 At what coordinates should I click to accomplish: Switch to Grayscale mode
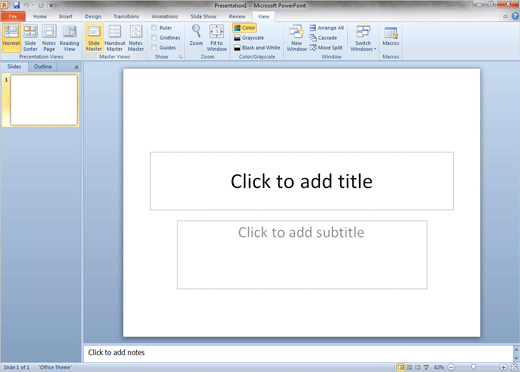249,38
